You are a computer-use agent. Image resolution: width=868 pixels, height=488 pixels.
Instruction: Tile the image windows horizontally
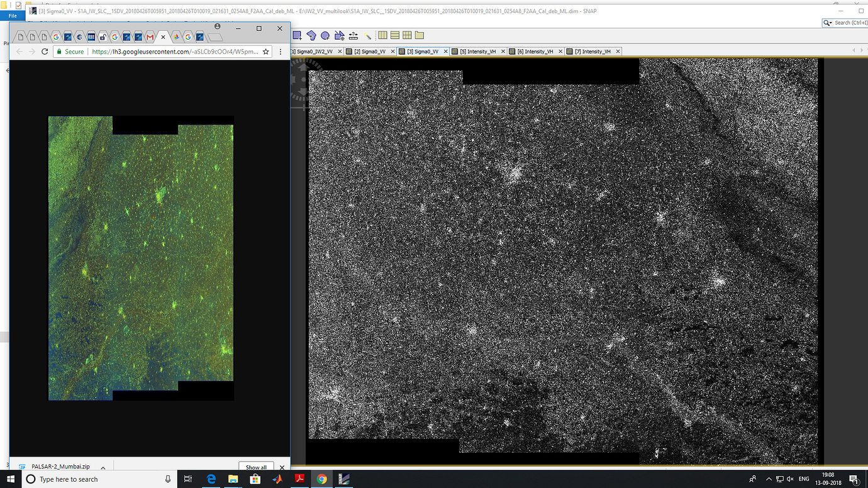point(395,36)
